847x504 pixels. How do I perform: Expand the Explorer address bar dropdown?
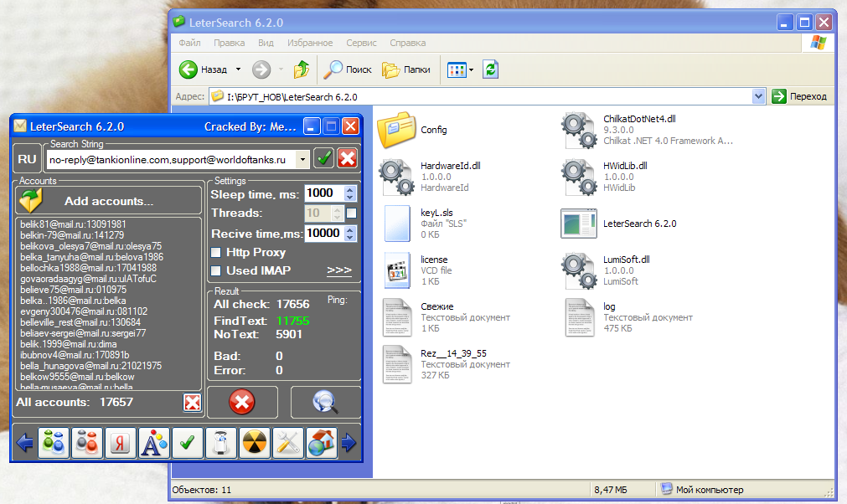758,96
